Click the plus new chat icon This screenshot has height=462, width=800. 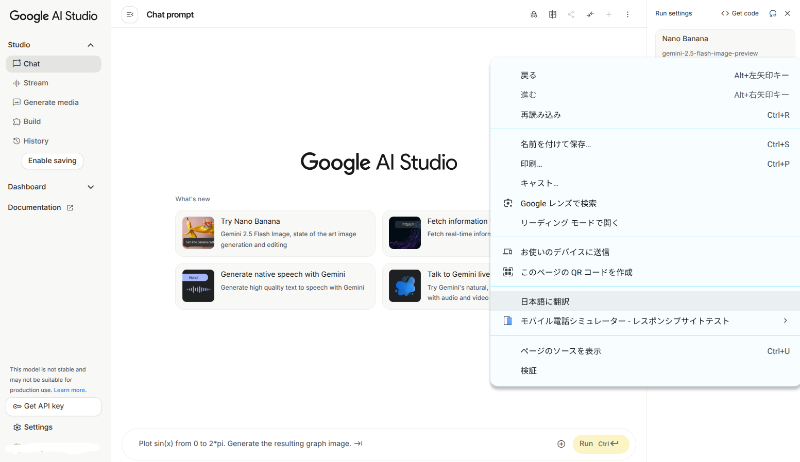coord(609,15)
